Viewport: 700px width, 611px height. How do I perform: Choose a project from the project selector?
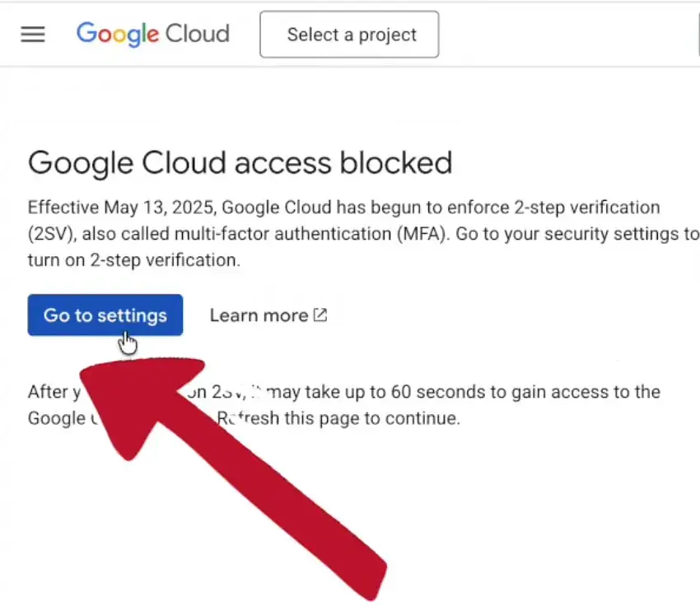tap(349, 34)
